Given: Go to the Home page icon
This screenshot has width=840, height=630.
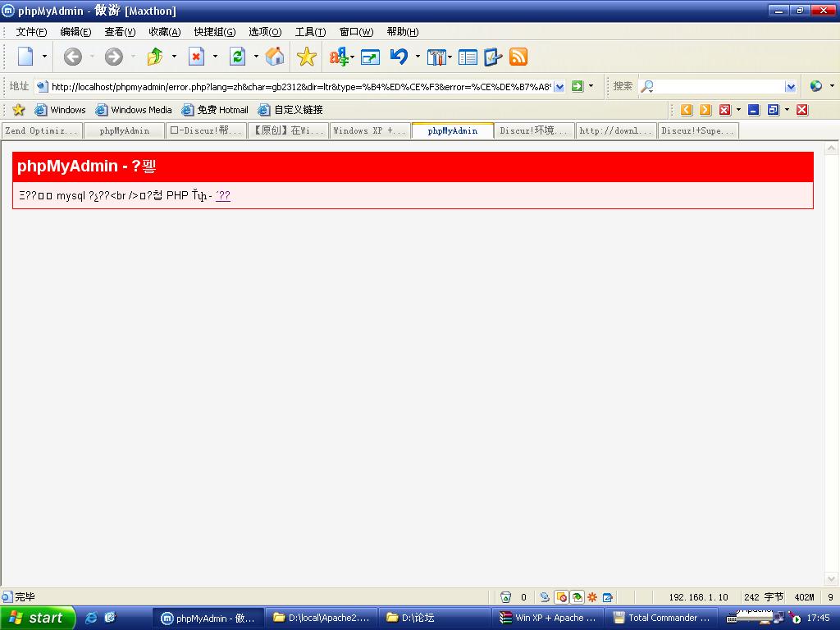Looking at the screenshot, I should tap(275, 57).
